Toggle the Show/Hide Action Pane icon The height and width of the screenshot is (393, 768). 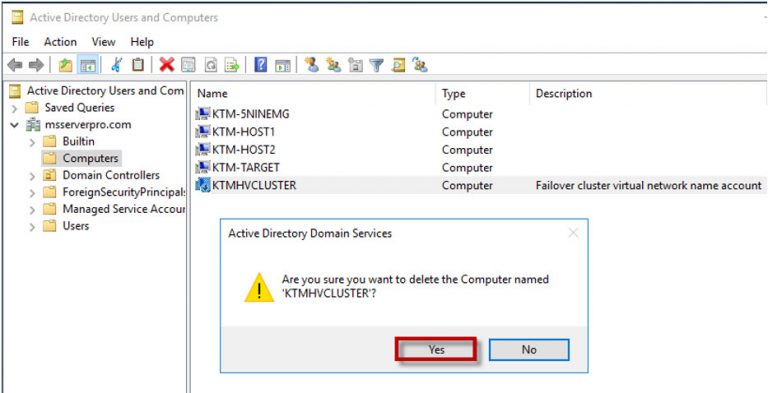pos(283,65)
